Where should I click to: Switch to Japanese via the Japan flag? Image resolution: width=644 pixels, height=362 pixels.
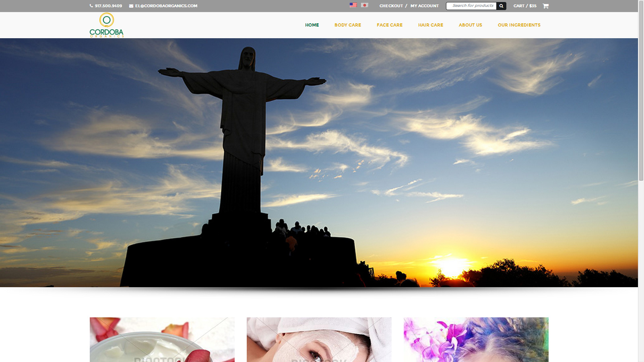(364, 5)
